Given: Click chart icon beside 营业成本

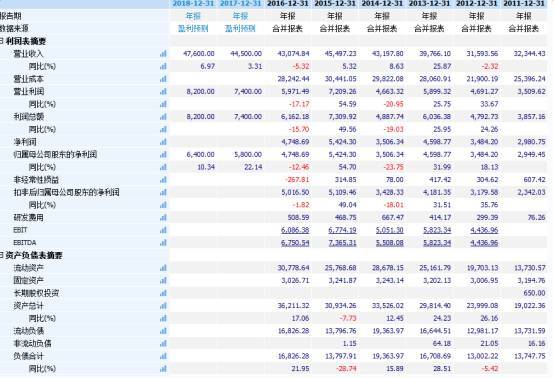Looking at the screenshot, I should (x=163, y=79).
